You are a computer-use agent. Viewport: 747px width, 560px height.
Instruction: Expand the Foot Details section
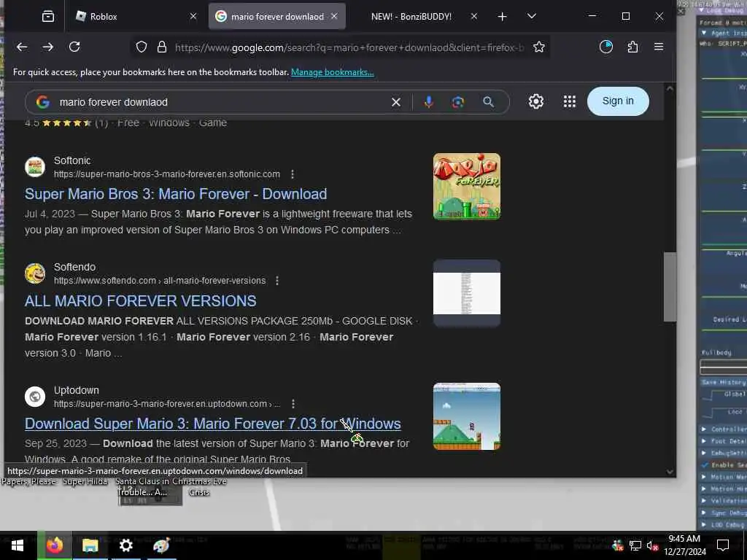[704, 441]
